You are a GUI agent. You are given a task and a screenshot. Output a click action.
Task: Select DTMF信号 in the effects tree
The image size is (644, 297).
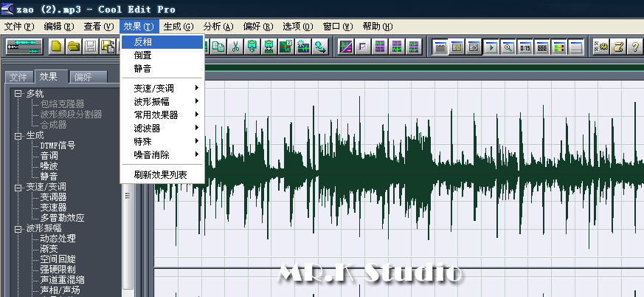58,146
